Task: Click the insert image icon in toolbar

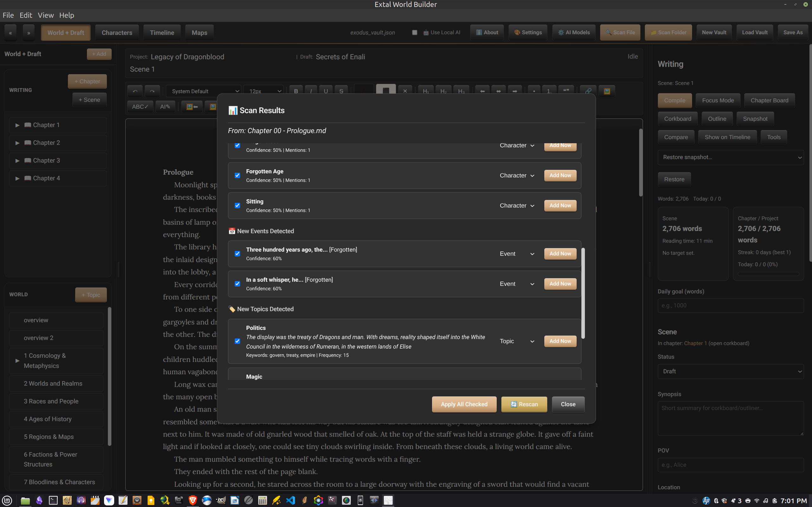Action: (607, 91)
